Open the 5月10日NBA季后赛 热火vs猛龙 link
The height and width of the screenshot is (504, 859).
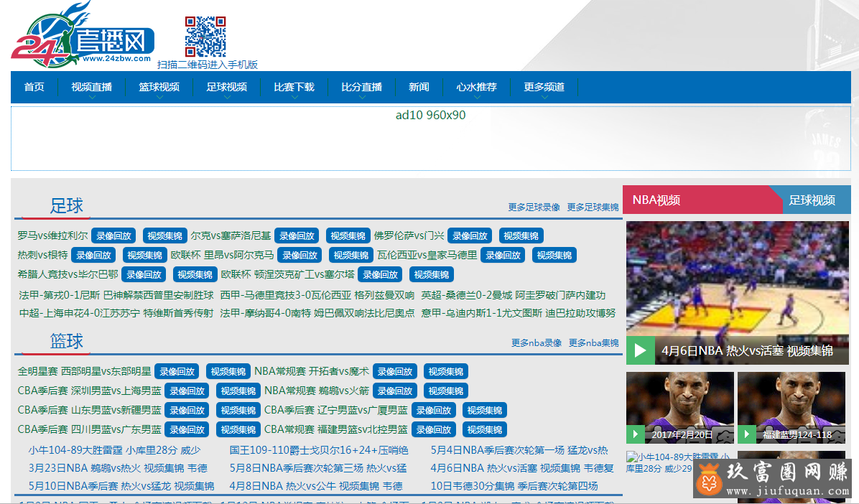(121, 486)
